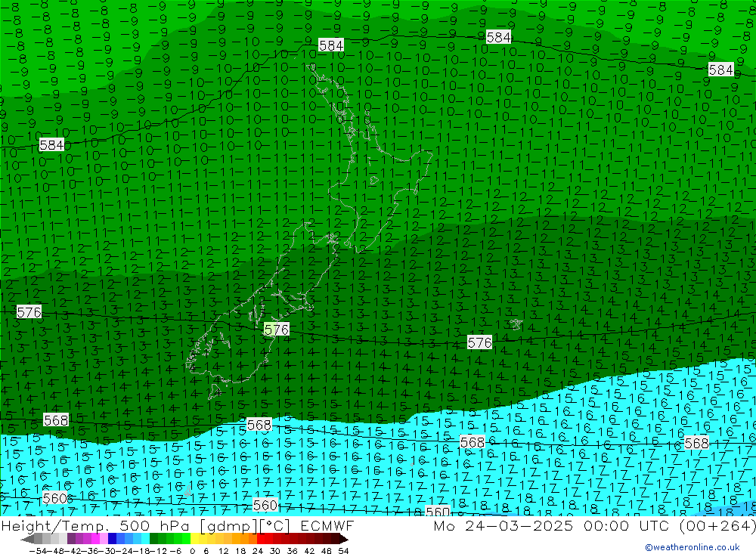Click the '-54' legend scale value
This screenshot has height=554, width=756.
(38, 551)
